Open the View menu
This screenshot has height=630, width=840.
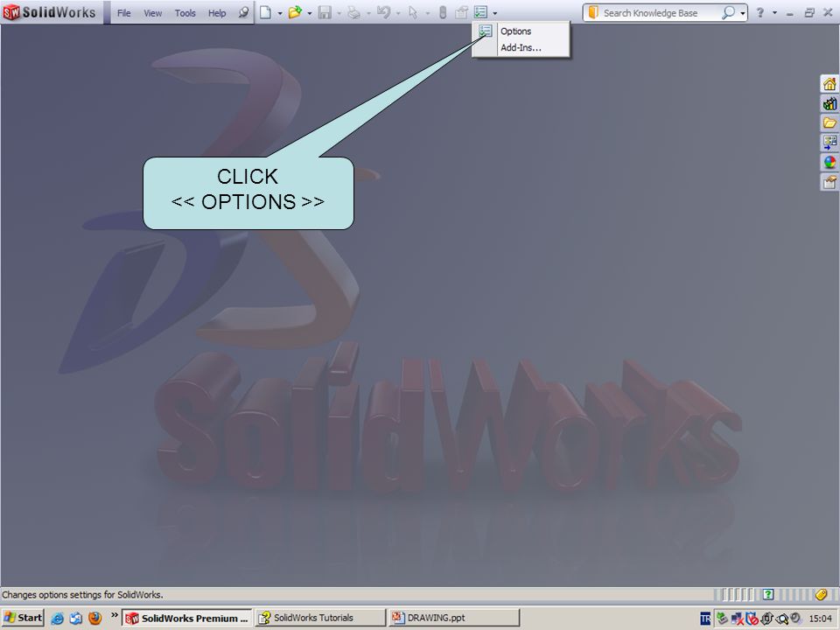click(x=152, y=13)
